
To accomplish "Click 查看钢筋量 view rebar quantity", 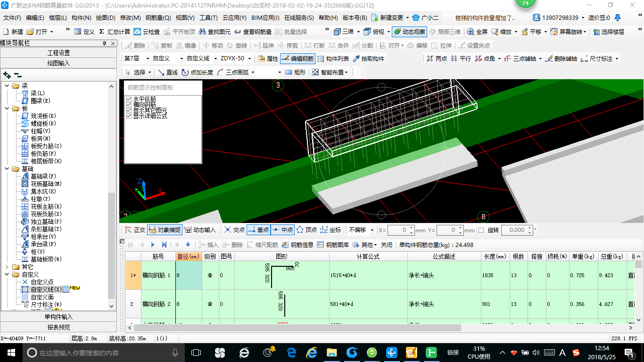I will tap(253, 32).
